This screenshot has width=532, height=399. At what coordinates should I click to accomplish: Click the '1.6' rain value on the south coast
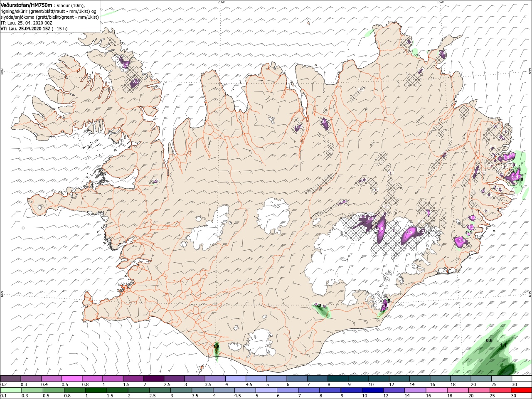coord(216,347)
